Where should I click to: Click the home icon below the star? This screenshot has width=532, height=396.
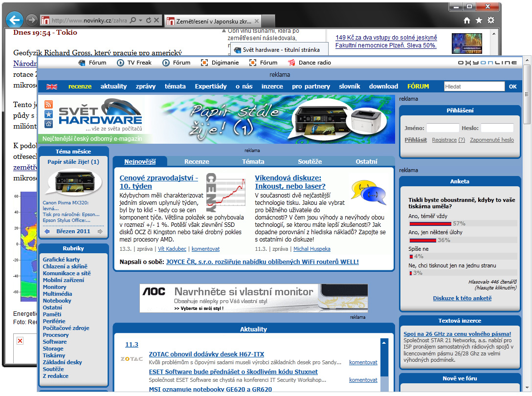(48, 124)
